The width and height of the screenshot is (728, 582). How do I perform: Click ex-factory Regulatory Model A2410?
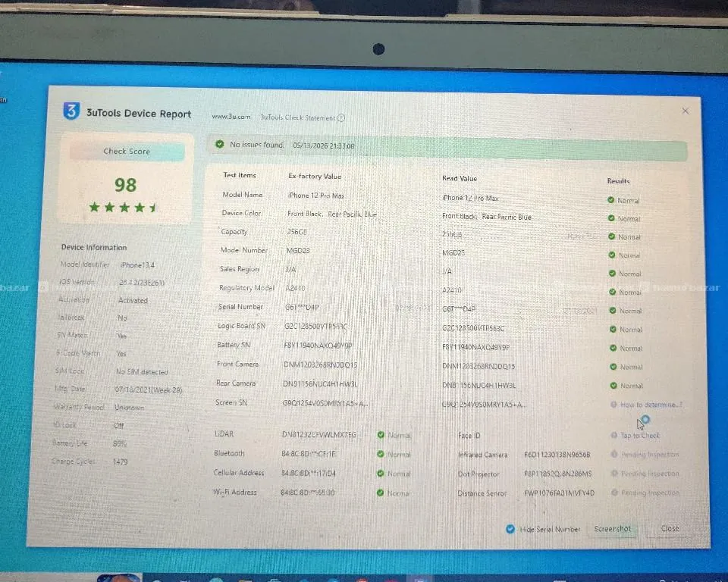click(x=295, y=288)
